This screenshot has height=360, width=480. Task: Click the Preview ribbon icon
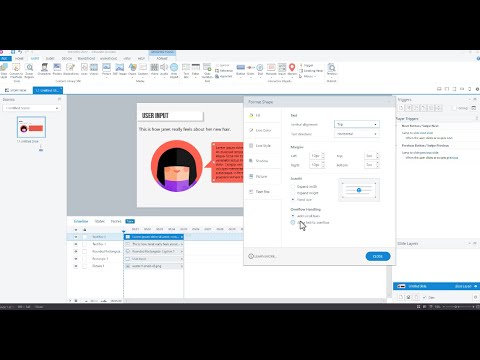[x=331, y=70]
